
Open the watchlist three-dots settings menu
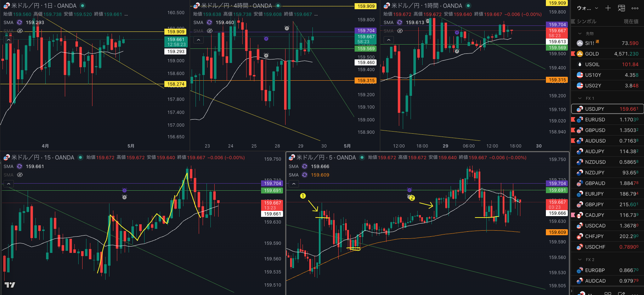[635, 8]
